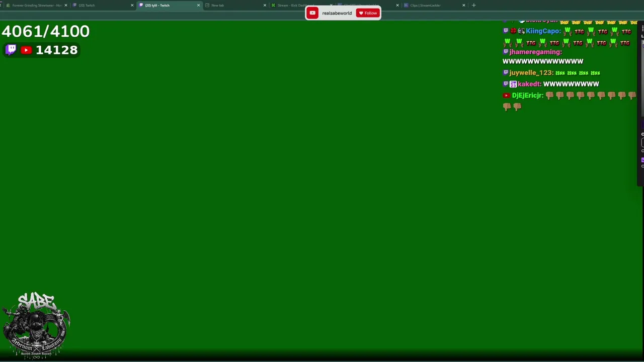Click the 2023 badge beside kakedt
This screenshot has height=362, width=644.
[513, 84]
